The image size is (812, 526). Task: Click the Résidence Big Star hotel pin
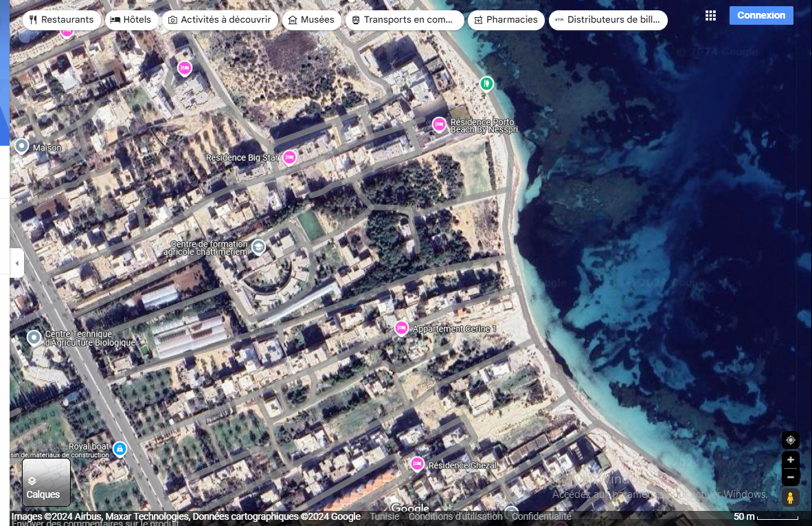click(x=290, y=157)
